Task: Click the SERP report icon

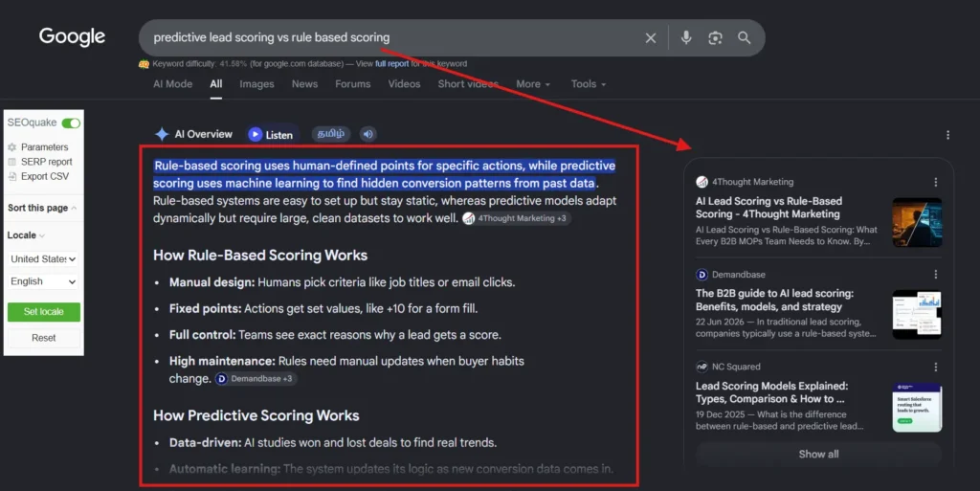Action: pyautogui.click(x=11, y=162)
